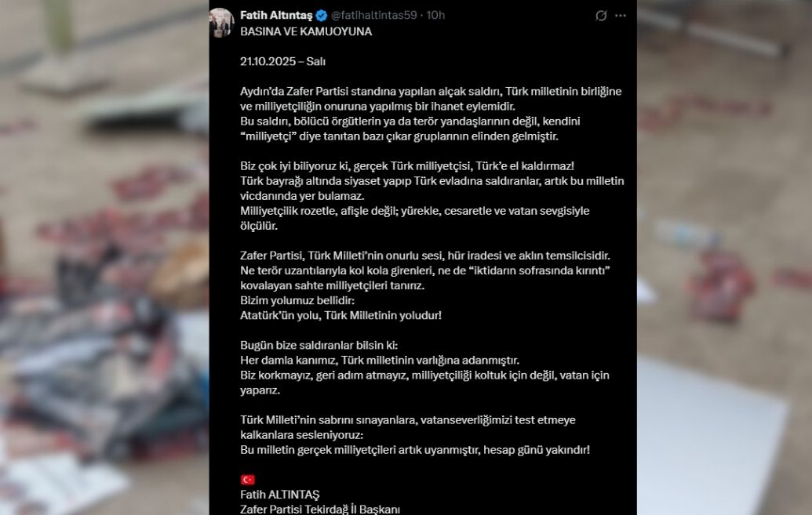The height and width of the screenshot is (515, 812).
Task: Open the @fatihaltintas59 handle link
Action: (x=374, y=16)
